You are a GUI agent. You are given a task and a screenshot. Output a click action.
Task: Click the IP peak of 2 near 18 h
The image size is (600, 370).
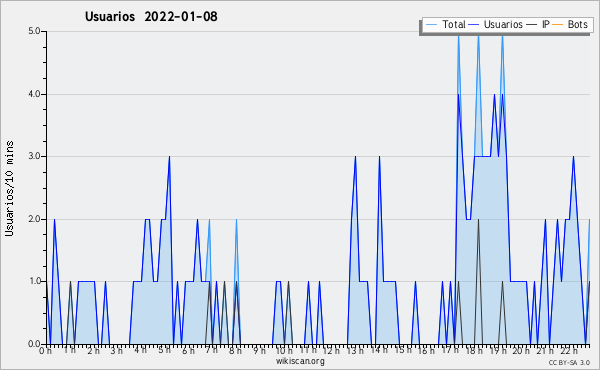478,220
